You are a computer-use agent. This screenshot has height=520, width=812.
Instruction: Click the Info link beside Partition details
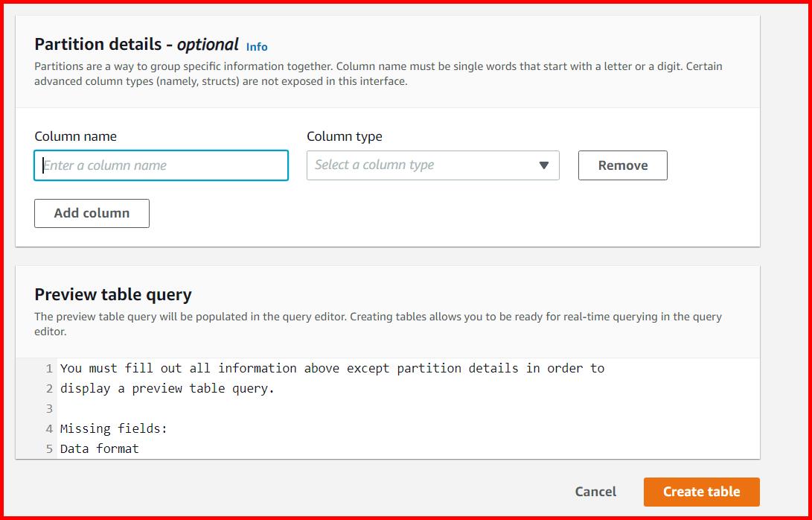[x=257, y=46]
